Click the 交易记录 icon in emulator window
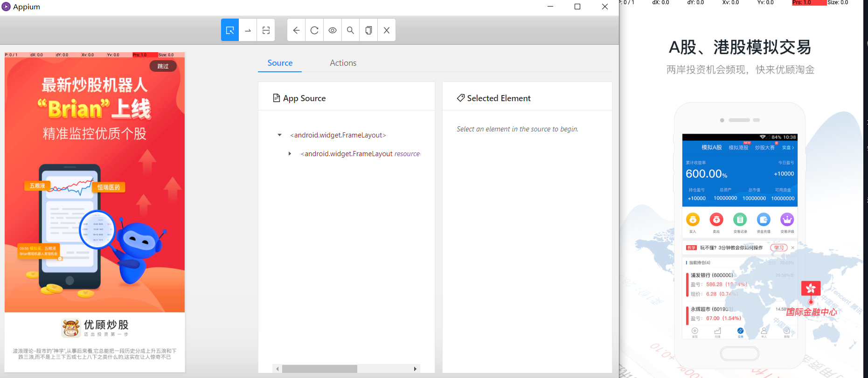The height and width of the screenshot is (378, 868). [740, 220]
